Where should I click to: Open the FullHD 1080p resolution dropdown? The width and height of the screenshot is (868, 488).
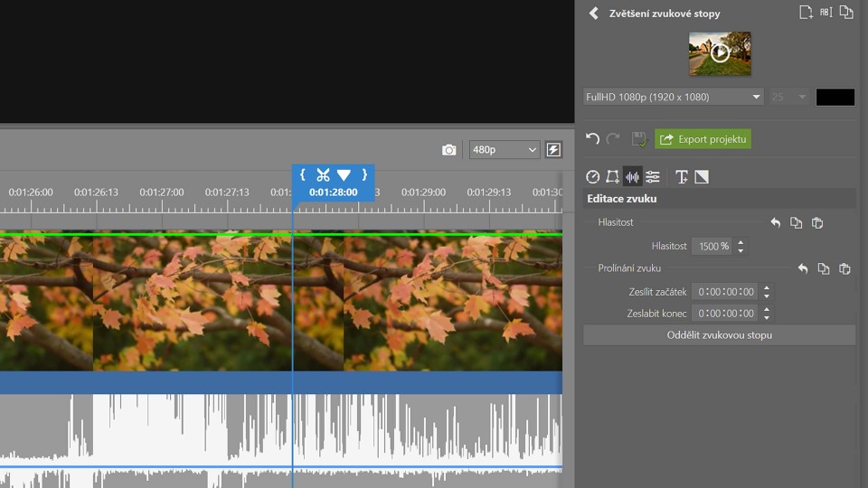pyautogui.click(x=674, y=97)
